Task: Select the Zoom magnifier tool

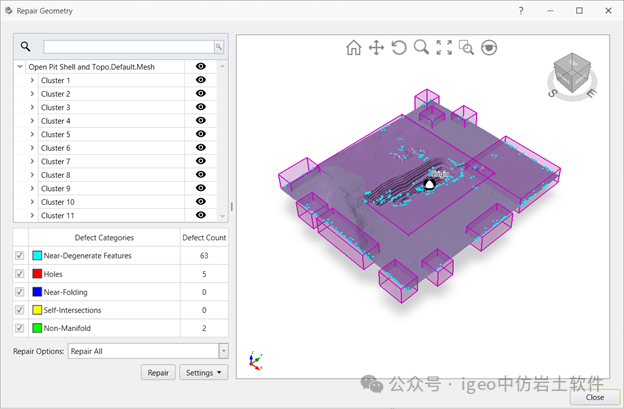Action: click(421, 48)
